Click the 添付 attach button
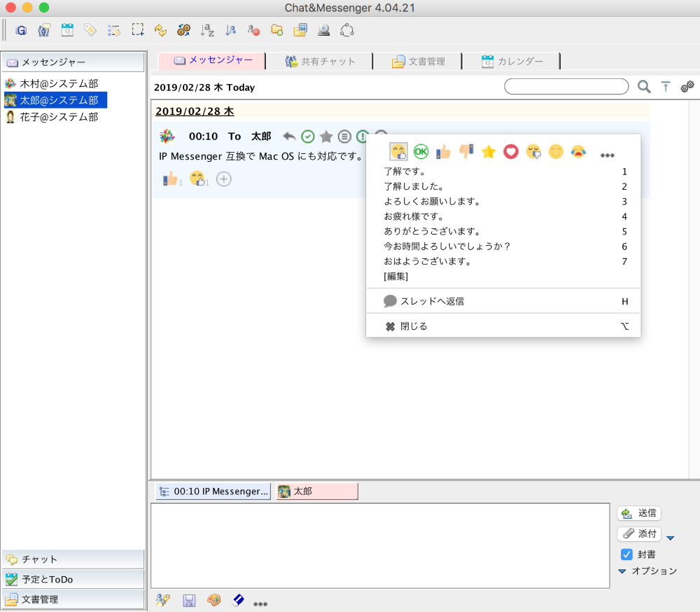 pos(639,534)
